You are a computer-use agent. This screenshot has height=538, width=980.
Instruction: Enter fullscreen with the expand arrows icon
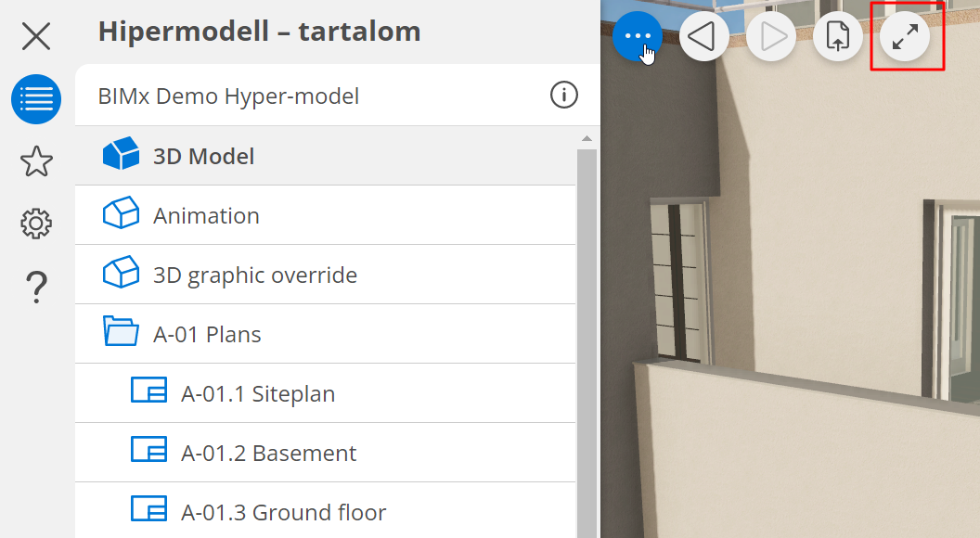(905, 37)
